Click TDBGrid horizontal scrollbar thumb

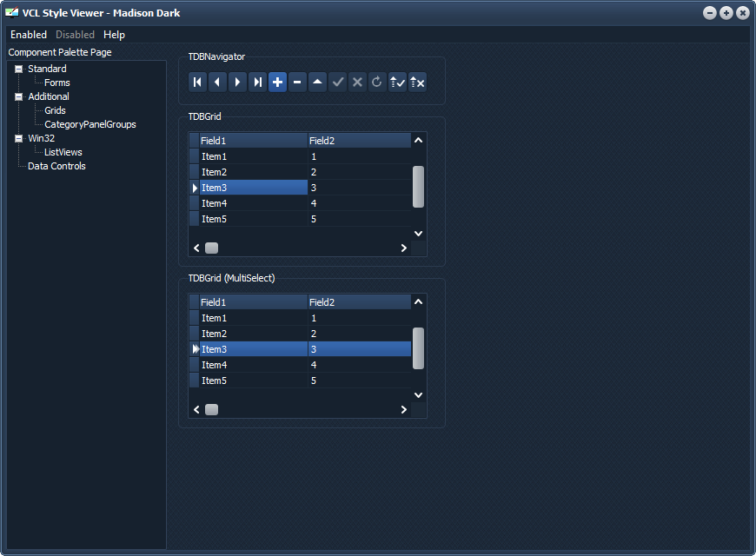(x=212, y=248)
